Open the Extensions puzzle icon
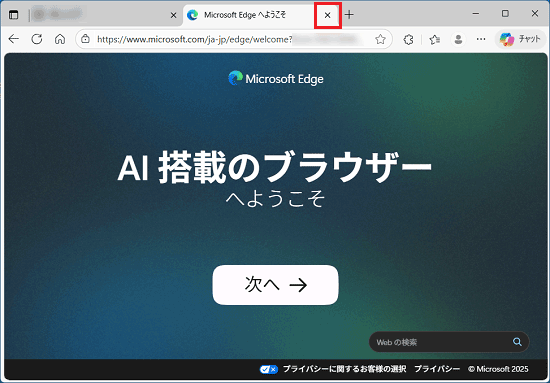The height and width of the screenshot is (383, 550). [x=408, y=39]
